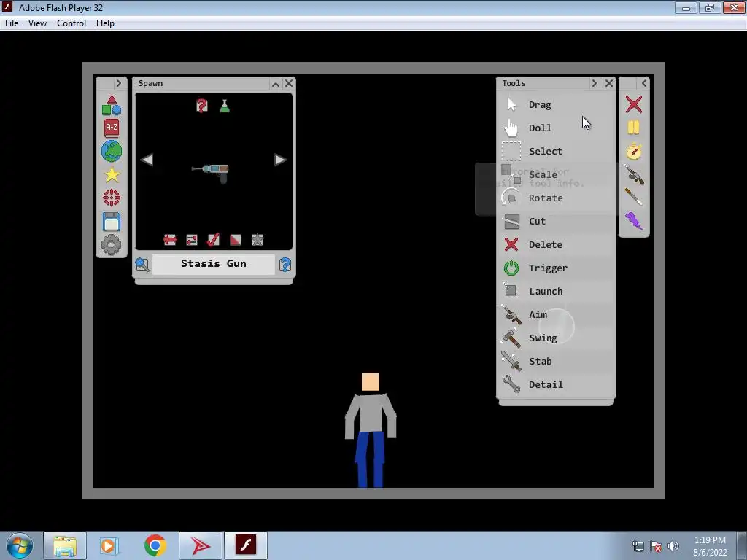Click the volume speaker tray icon
Viewport: 747px width, 560px height.
(673, 546)
